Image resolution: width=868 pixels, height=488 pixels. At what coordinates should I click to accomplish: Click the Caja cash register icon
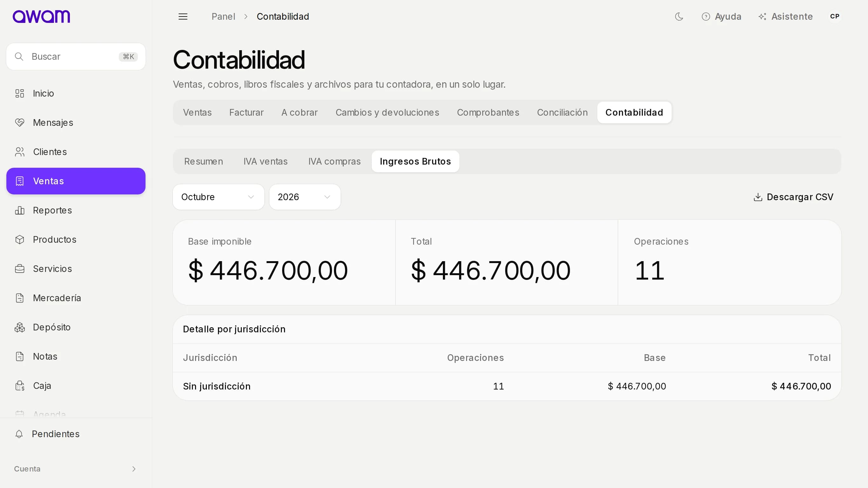tap(20, 386)
